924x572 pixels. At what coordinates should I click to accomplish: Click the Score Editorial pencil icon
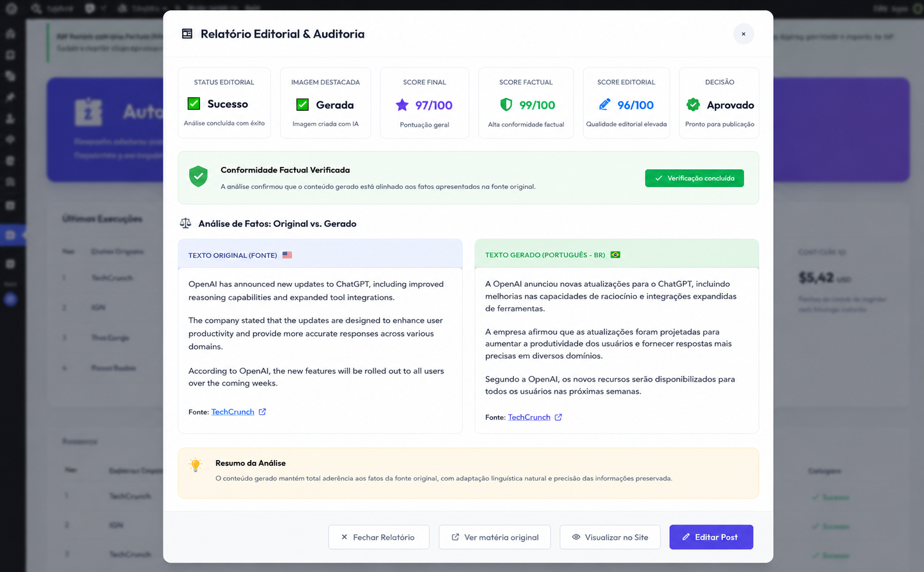pyautogui.click(x=604, y=105)
